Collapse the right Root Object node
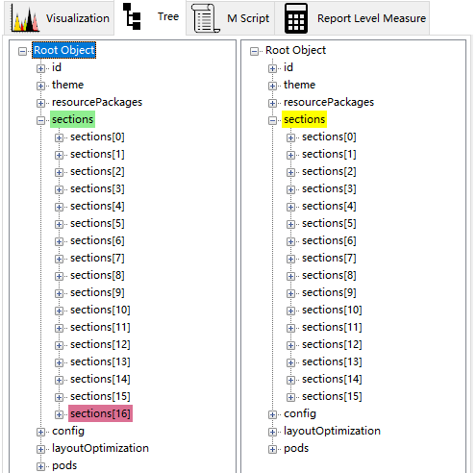476x473 pixels. pyautogui.click(x=254, y=51)
